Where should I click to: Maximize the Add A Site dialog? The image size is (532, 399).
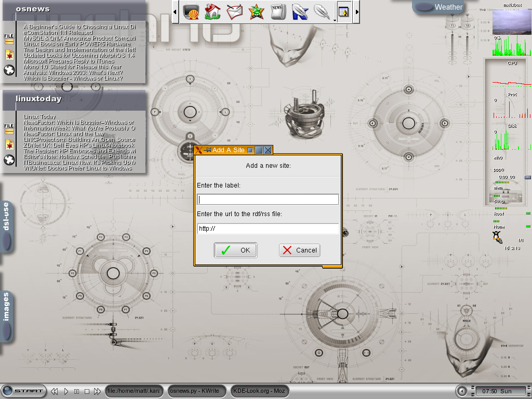[x=259, y=150]
